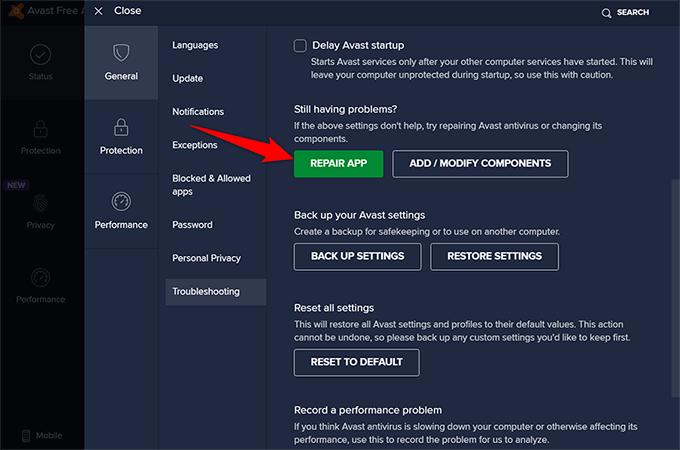The image size is (680, 450).
Task: Open the Exceptions settings page
Action: [x=195, y=145]
